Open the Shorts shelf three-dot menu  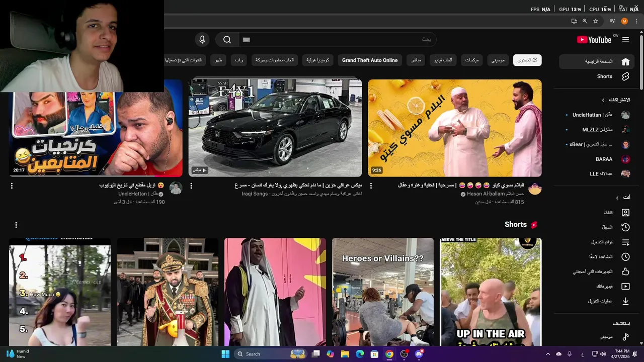click(x=16, y=225)
